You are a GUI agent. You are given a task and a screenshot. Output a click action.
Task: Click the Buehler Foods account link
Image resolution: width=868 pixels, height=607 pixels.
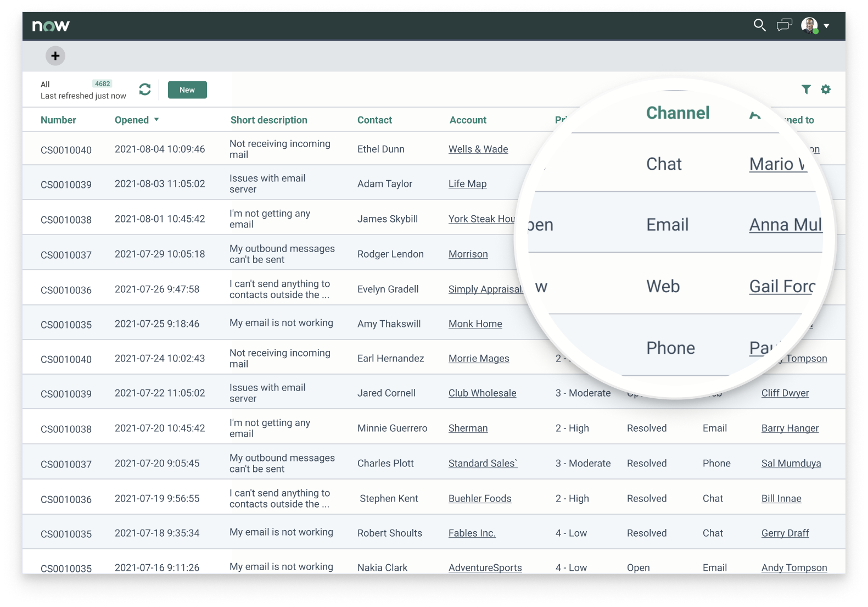pyautogui.click(x=479, y=499)
